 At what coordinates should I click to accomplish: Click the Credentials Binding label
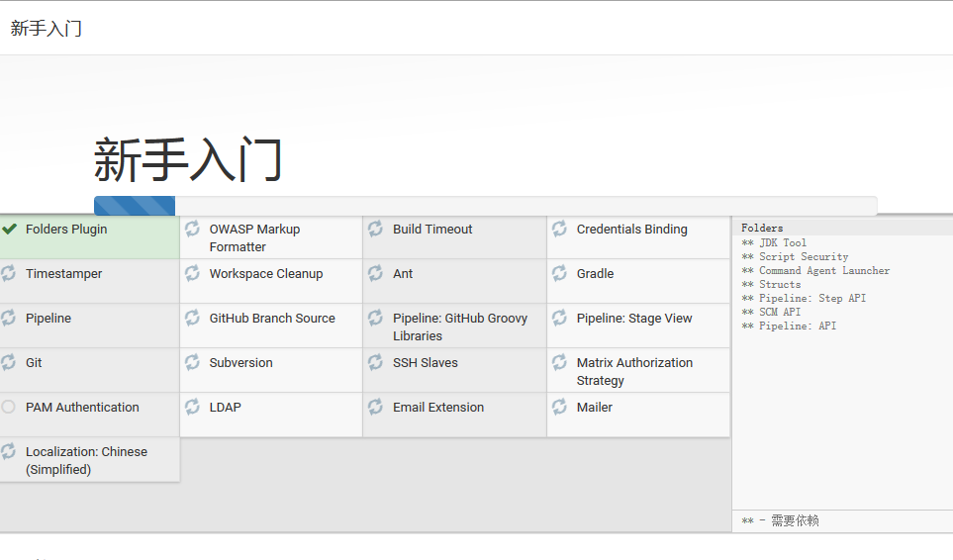(632, 229)
